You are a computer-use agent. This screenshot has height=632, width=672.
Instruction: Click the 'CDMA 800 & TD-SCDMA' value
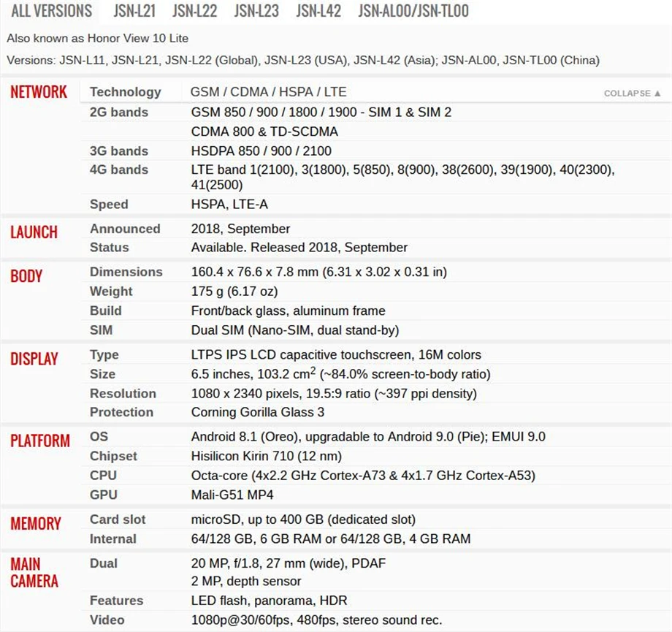(x=264, y=132)
